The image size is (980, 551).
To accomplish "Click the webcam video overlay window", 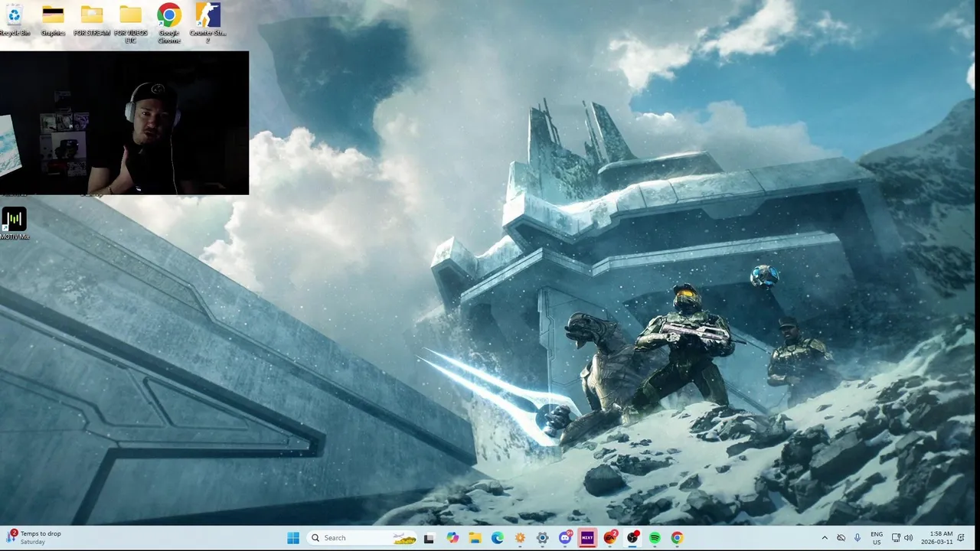I will point(124,123).
